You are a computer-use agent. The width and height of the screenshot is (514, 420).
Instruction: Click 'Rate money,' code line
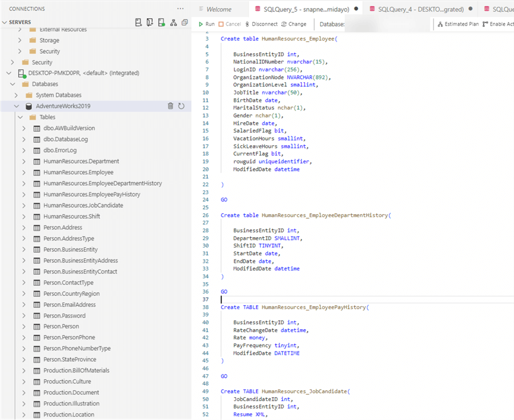point(251,338)
